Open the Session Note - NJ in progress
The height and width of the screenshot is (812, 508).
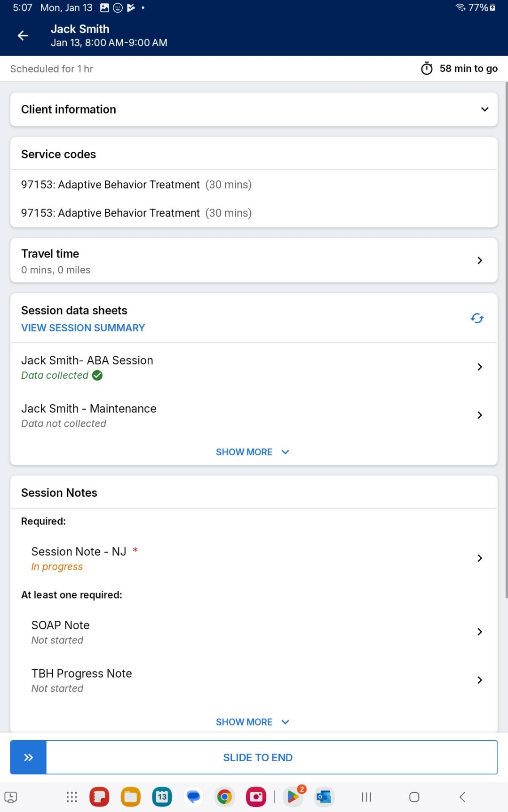(x=254, y=558)
